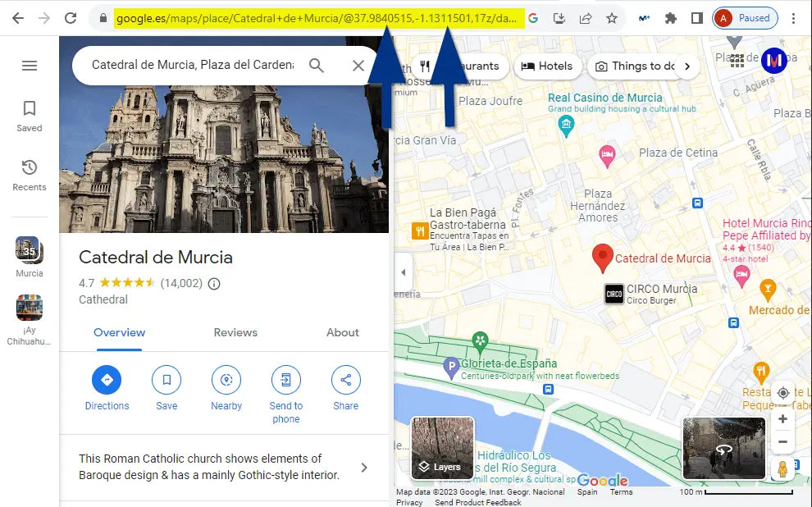Clear the search box with the X
812x507 pixels.
coord(358,66)
